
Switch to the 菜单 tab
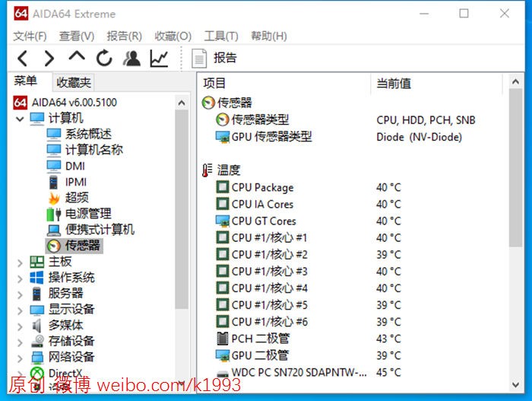point(25,81)
